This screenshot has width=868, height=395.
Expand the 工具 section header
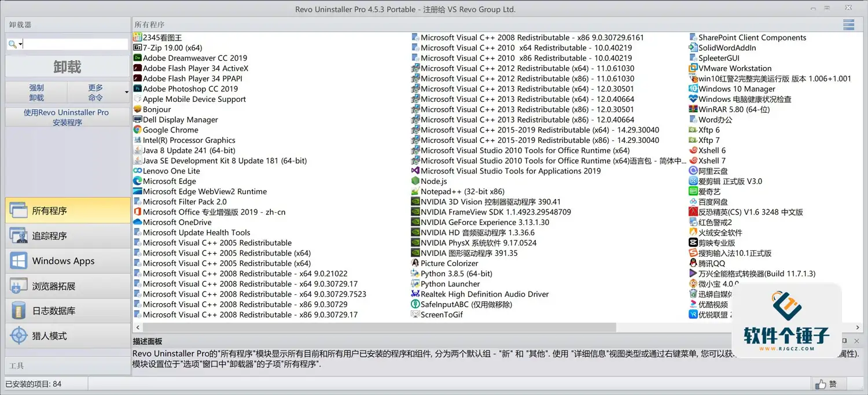[x=68, y=366]
